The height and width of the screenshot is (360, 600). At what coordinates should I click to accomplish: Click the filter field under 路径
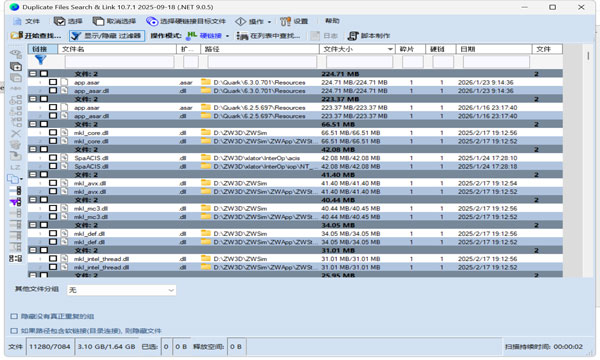coord(262,62)
